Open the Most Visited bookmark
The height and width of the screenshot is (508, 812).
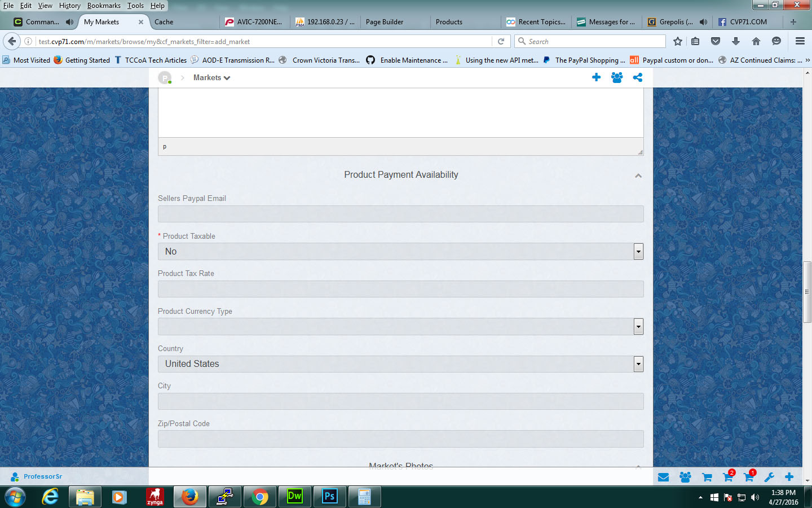[x=27, y=60]
